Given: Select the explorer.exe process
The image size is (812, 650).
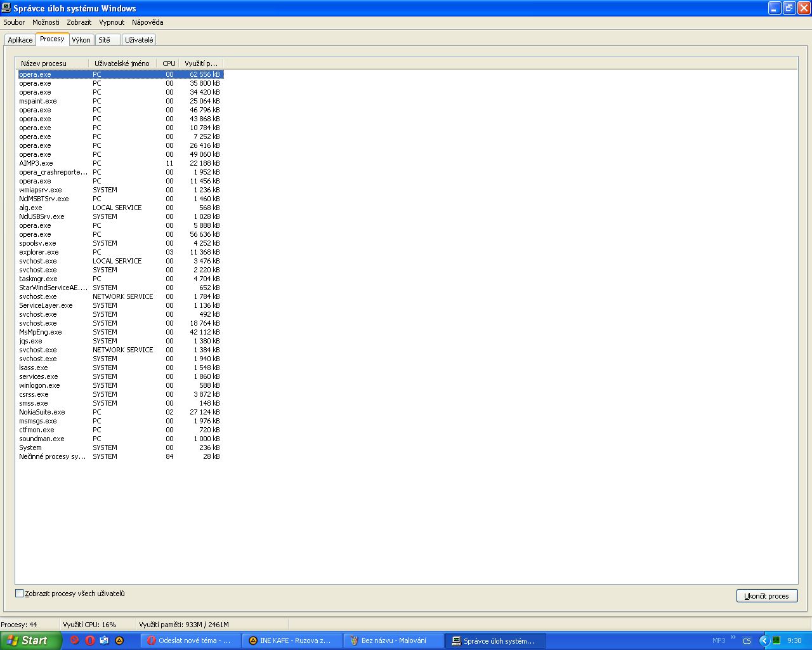Looking at the screenshot, I should (121, 252).
